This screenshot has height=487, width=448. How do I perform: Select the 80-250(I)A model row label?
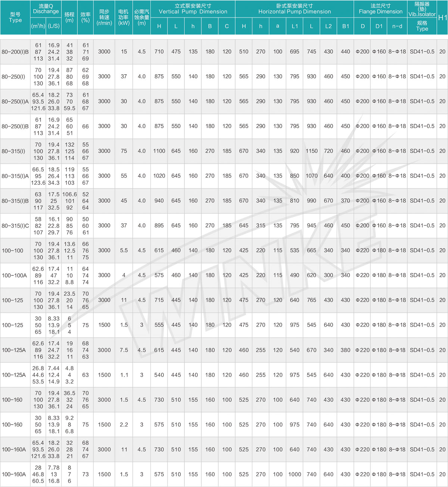pos(15,102)
